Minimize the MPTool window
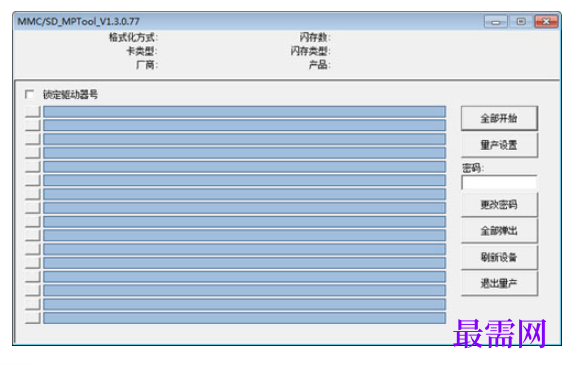565x365 pixels. 495,22
